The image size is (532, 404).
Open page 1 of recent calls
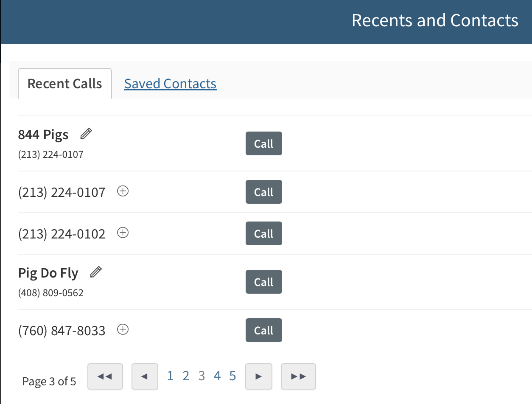pos(170,376)
